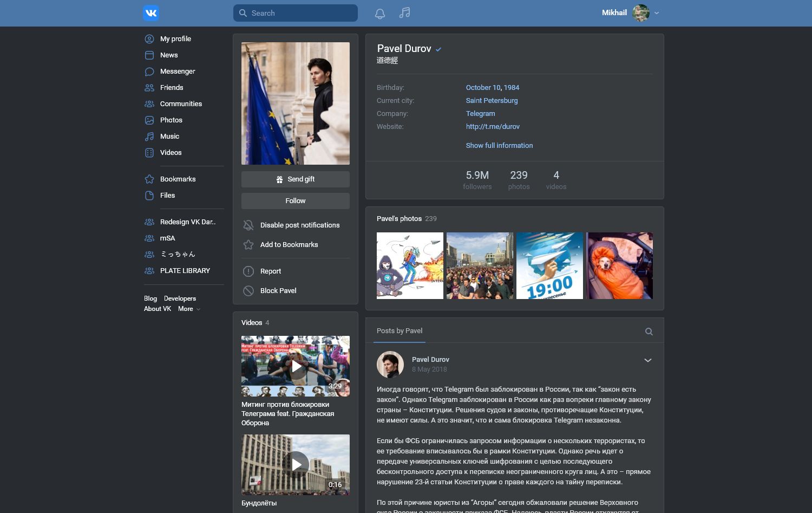
Task: Click the Saint Petersburg city link
Action: [492, 101]
